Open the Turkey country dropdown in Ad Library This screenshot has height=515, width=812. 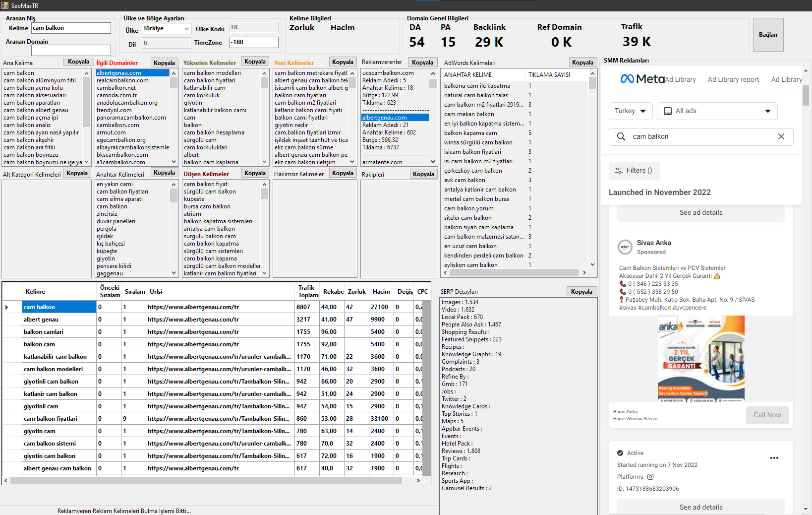pyautogui.click(x=630, y=111)
